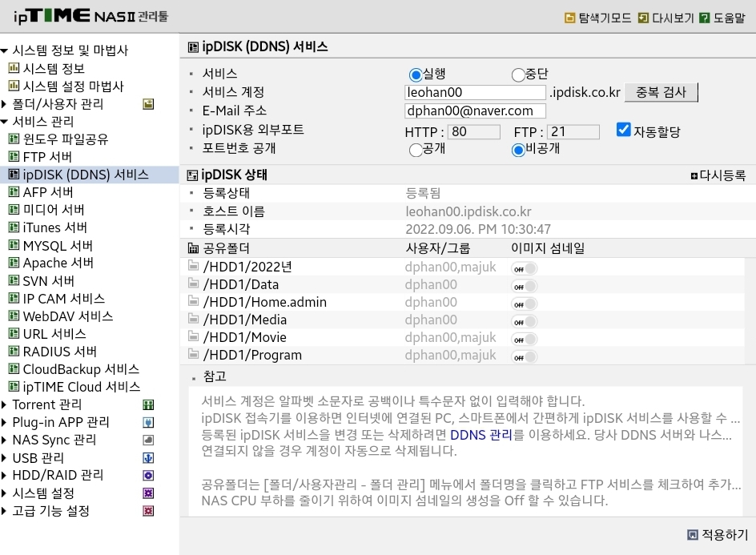Switch to 탐색기모드 via its label

pyautogui.click(x=605, y=18)
